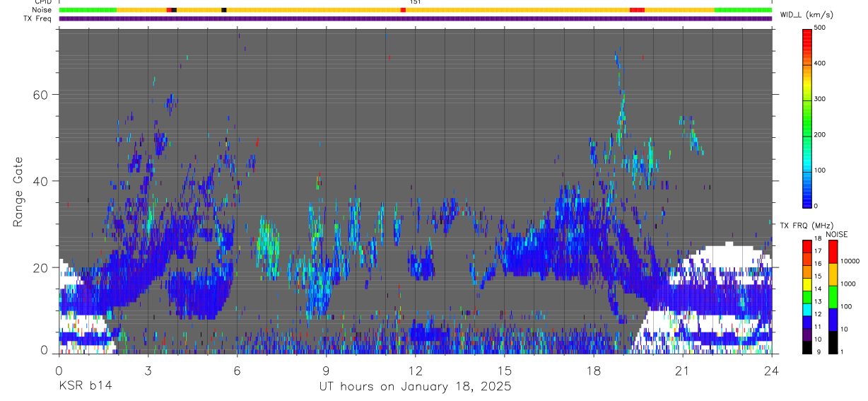
Task: Click the 400 tick on width colorbar
Action: [x=821, y=64]
